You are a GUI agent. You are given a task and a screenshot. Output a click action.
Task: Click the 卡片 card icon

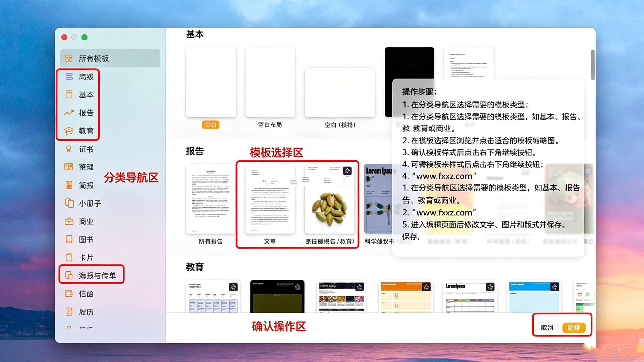[x=69, y=257]
